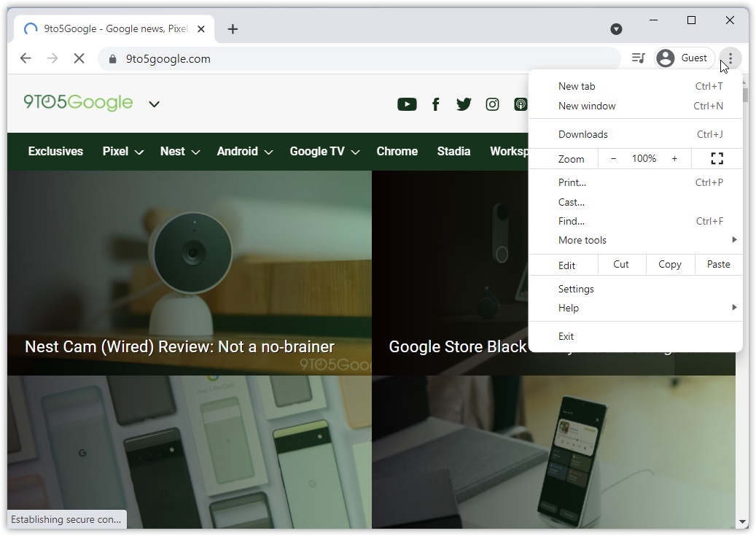The width and height of the screenshot is (756, 536).
Task: Select Settings from the Chrome menu
Action: [576, 289]
